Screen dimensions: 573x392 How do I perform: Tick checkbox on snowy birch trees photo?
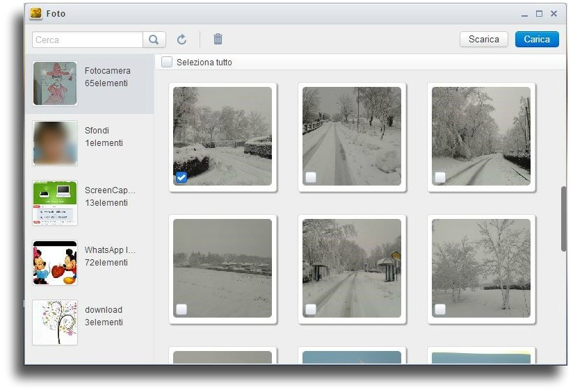tap(440, 309)
